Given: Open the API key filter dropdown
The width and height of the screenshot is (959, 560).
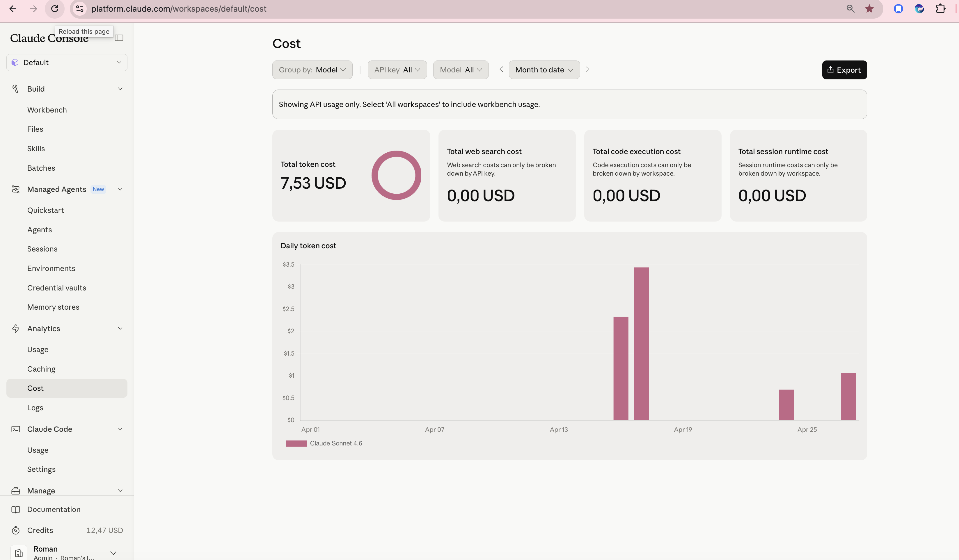Looking at the screenshot, I should click(x=397, y=70).
